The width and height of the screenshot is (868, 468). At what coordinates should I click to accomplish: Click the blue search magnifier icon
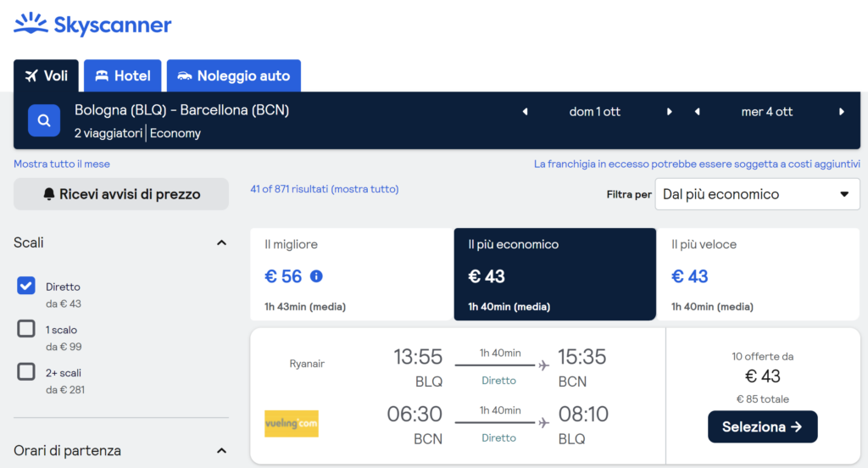click(44, 120)
